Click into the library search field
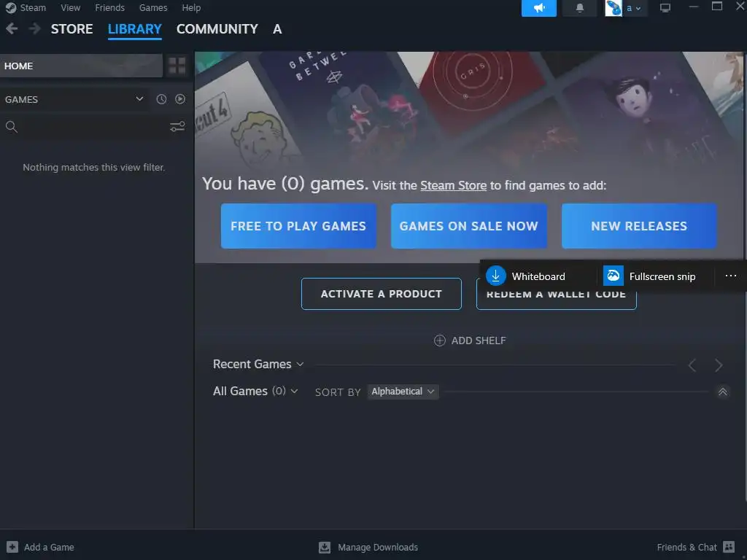This screenshot has height=560, width=747. [x=93, y=127]
